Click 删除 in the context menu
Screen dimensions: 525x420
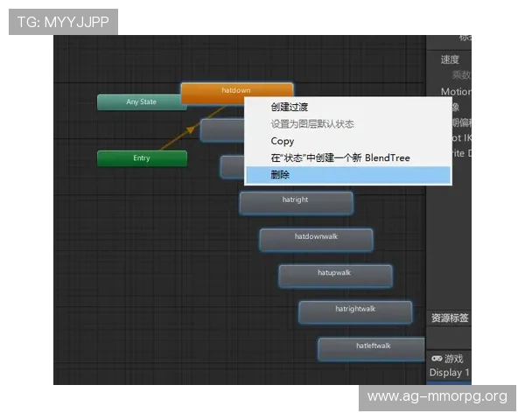click(x=348, y=175)
